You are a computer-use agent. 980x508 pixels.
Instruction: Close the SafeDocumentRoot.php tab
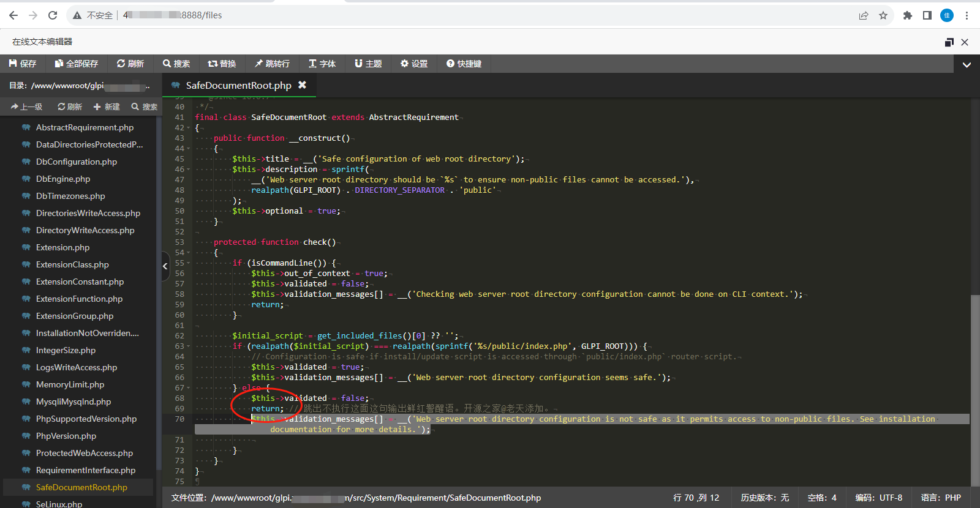pos(302,85)
